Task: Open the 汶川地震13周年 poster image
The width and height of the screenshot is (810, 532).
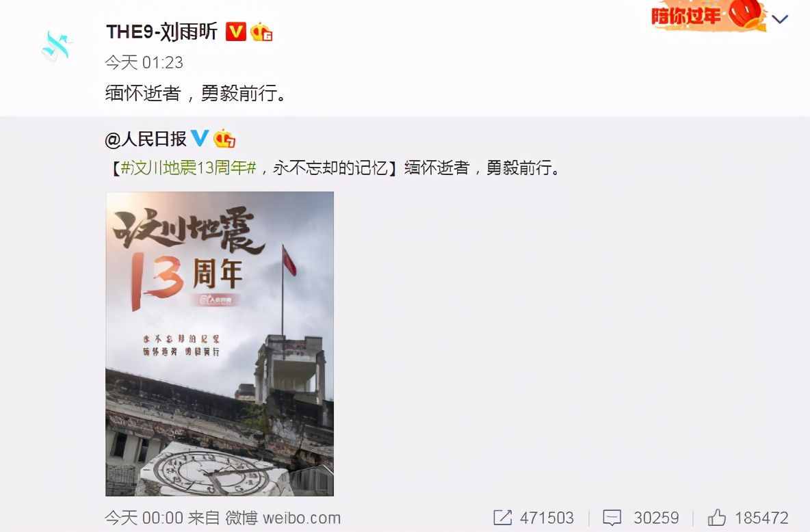Action: pyautogui.click(x=220, y=343)
